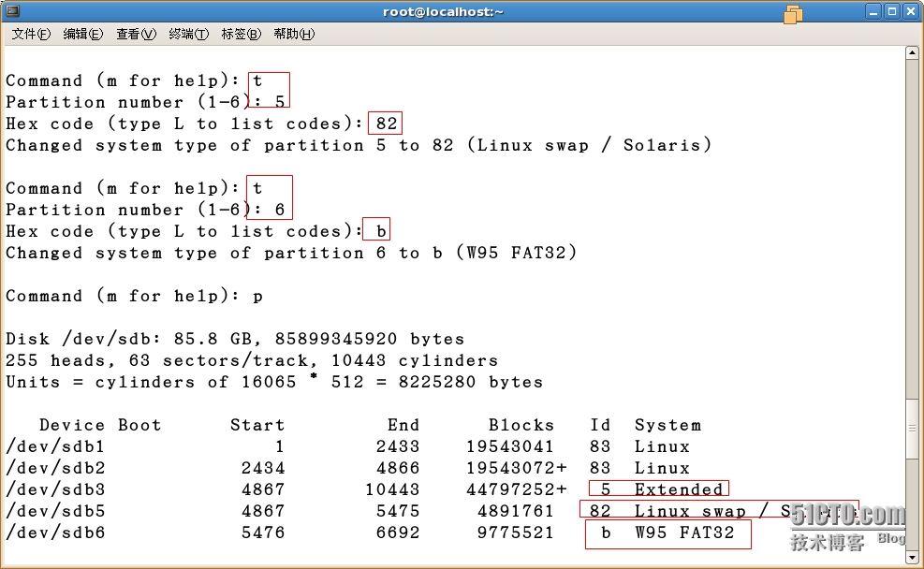Screen dimensions: 924x569
Task: Click the /dev/sdb2 device name
Action: [55, 468]
